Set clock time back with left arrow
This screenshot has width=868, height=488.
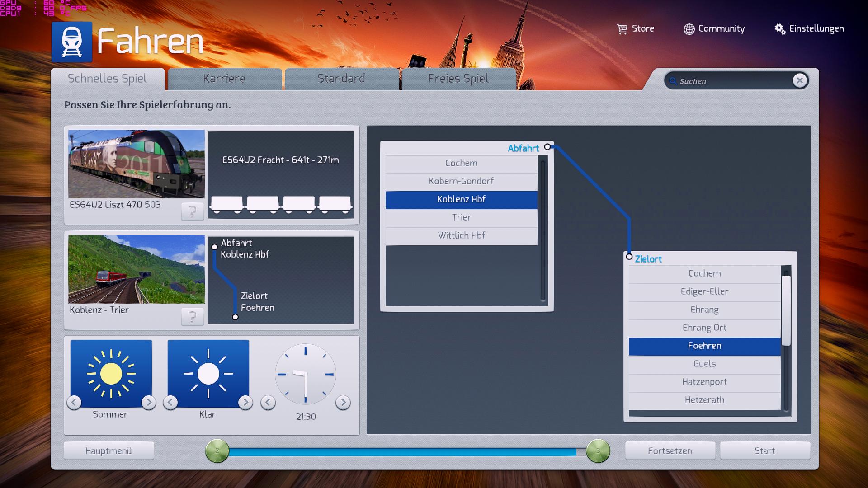[268, 402]
